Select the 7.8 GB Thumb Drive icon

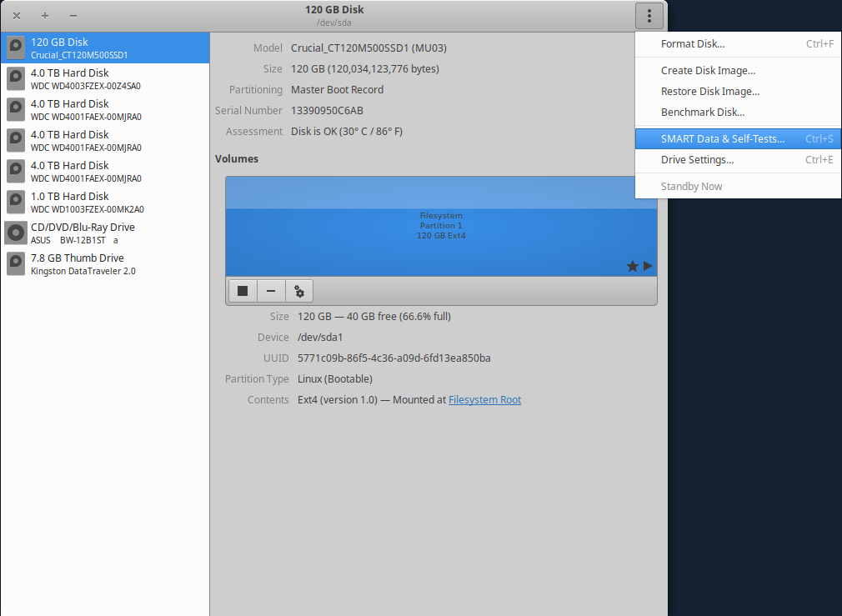[x=16, y=264]
